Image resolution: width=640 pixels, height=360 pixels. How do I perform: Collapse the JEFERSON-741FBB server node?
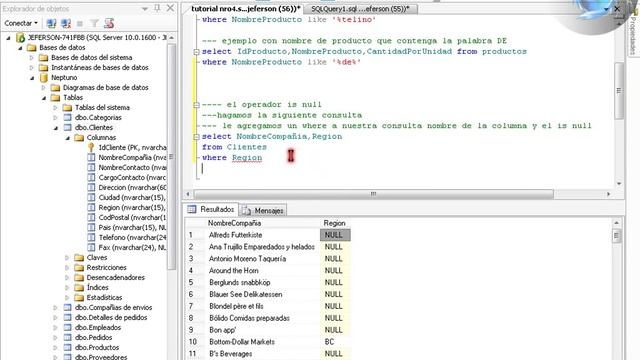click(x=8, y=38)
